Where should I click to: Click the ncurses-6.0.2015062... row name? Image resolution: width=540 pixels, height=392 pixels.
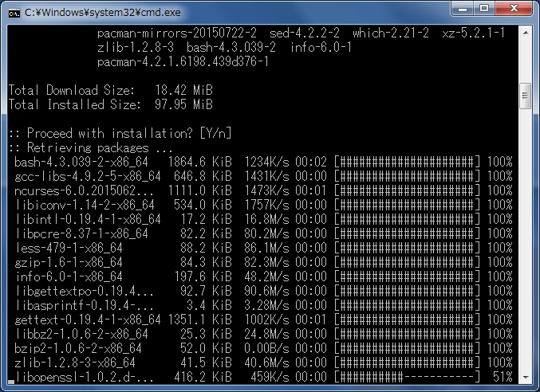coord(84,191)
